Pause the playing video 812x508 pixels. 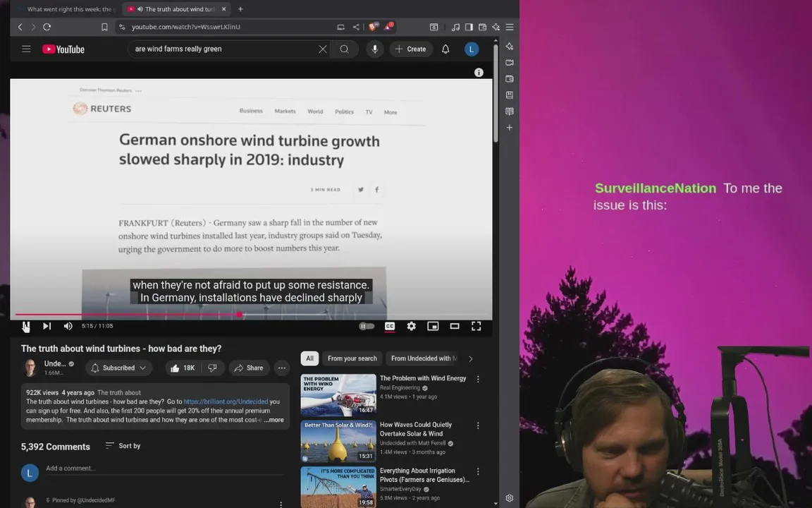pyautogui.click(x=26, y=326)
